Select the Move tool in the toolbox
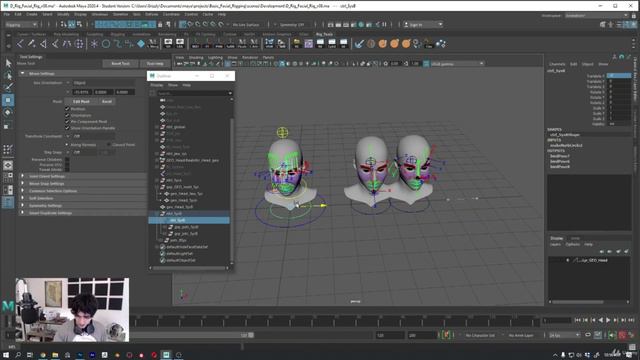This screenshot has height=360, width=640. pos(8,100)
